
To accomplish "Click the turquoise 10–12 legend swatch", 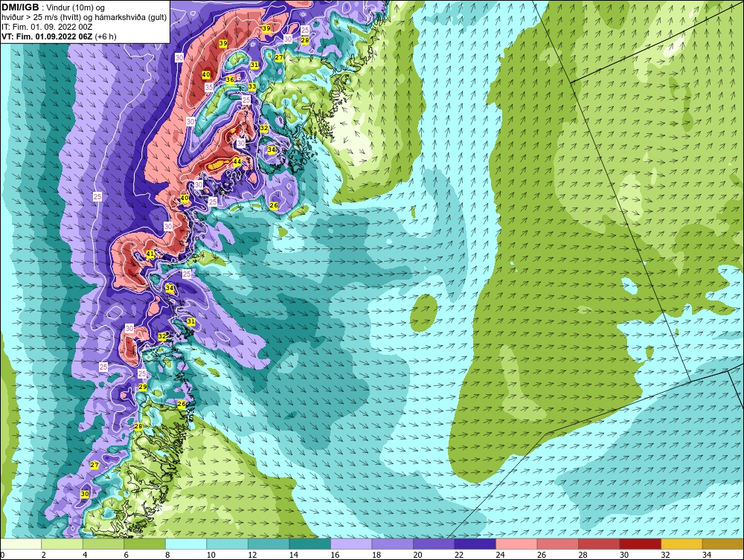I will coord(227,544).
